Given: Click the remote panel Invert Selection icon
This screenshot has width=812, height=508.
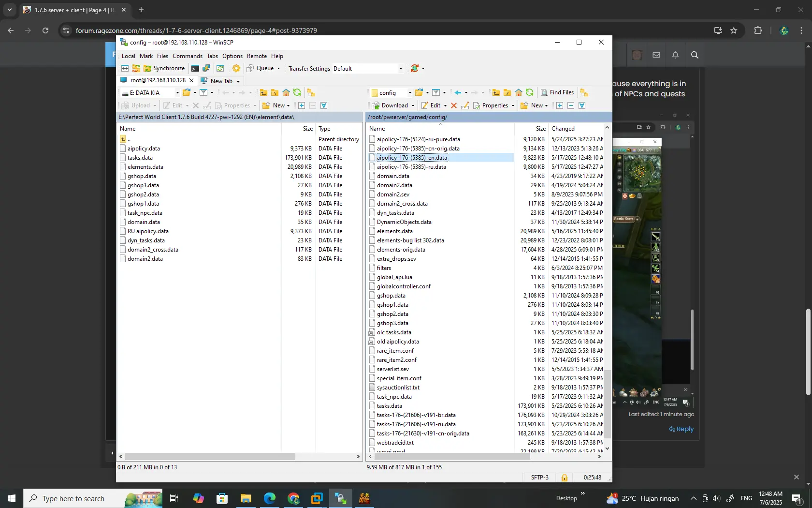Looking at the screenshot, I should click(582, 105).
